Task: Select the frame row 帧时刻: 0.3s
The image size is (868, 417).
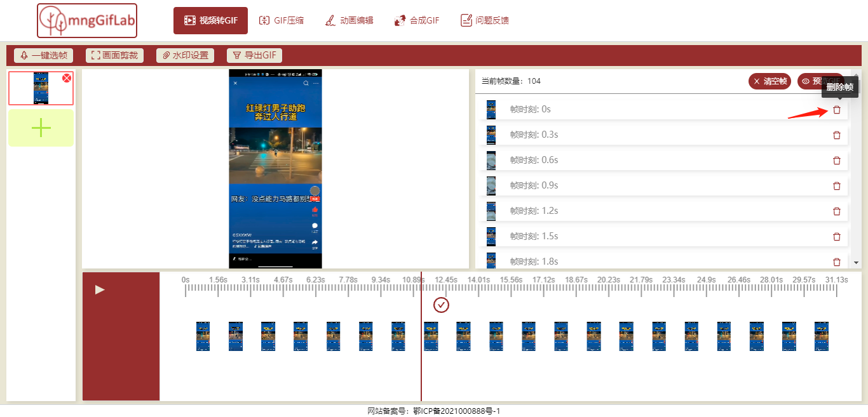Action: (x=664, y=135)
